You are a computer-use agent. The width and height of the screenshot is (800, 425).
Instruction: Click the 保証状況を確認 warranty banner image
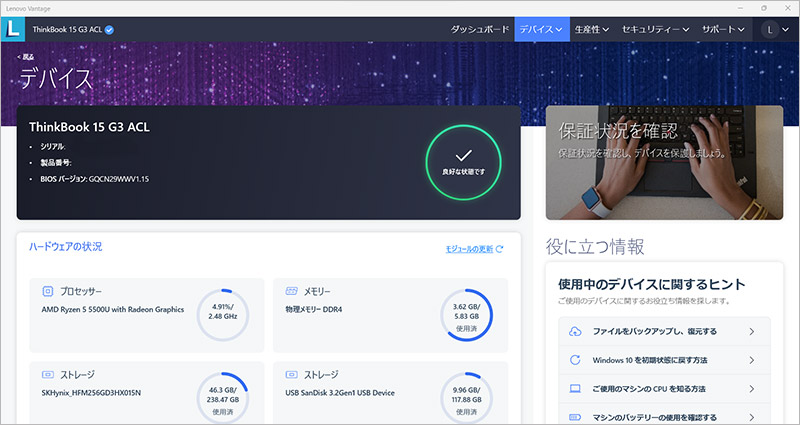[664, 161]
